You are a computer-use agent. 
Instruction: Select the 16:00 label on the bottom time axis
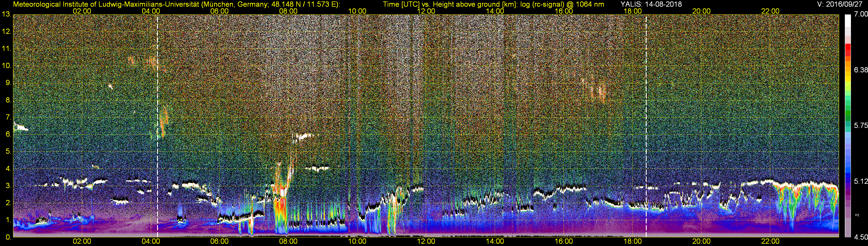[564, 241]
